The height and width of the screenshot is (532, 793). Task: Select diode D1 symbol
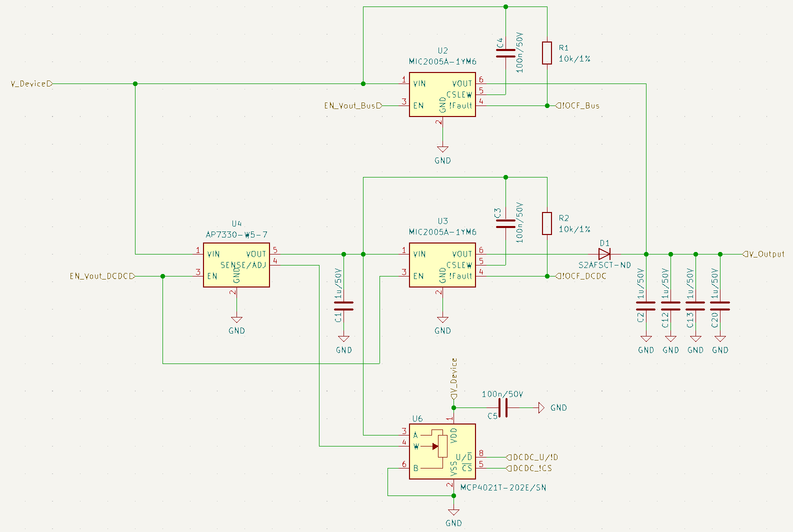click(604, 254)
